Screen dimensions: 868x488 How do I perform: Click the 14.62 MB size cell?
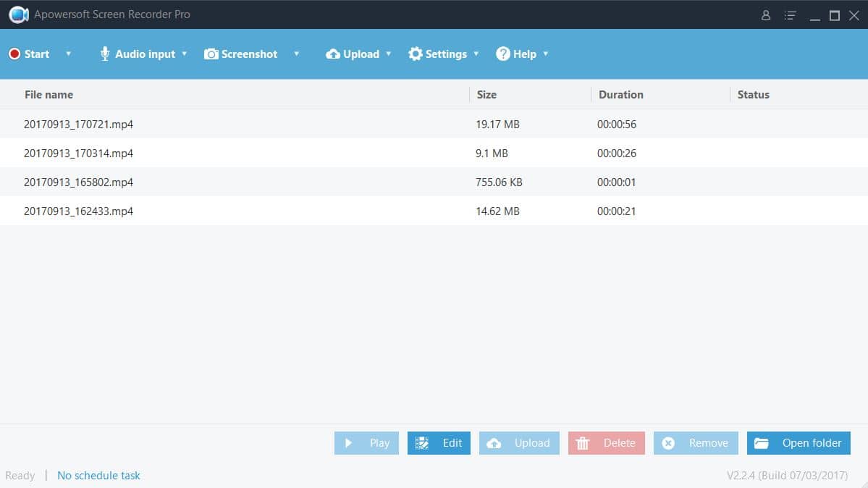pos(497,211)
